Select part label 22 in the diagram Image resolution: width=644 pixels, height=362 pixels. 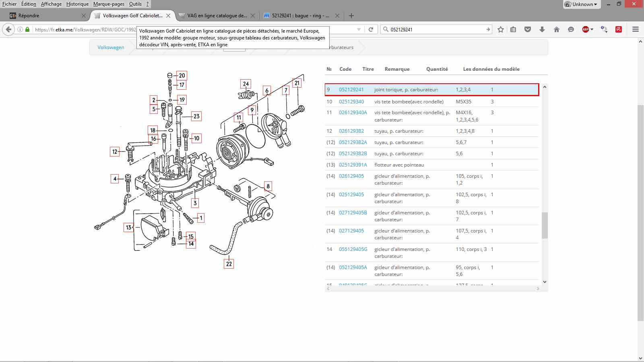click(229, 264)
